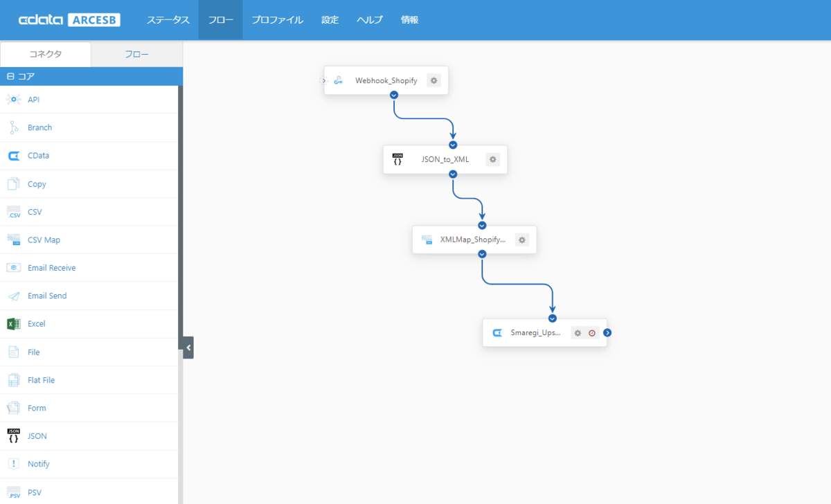This screenshot has width=831, height=504.
Task: Click JSON_to_XML top input connector
Action: tap(453, 145)
